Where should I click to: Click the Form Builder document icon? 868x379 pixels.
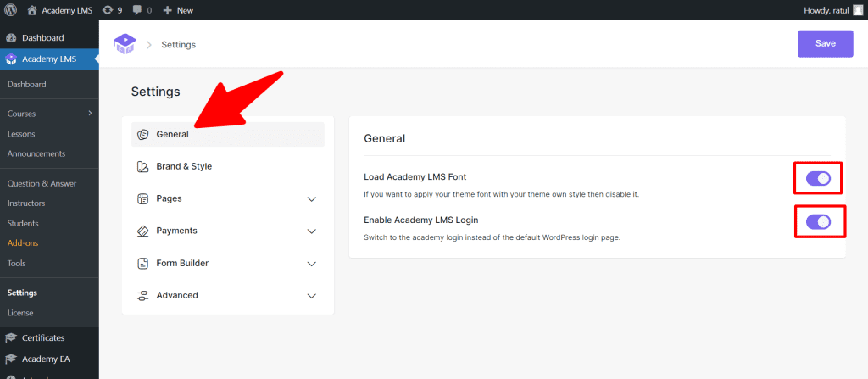[x=142, y=263]
